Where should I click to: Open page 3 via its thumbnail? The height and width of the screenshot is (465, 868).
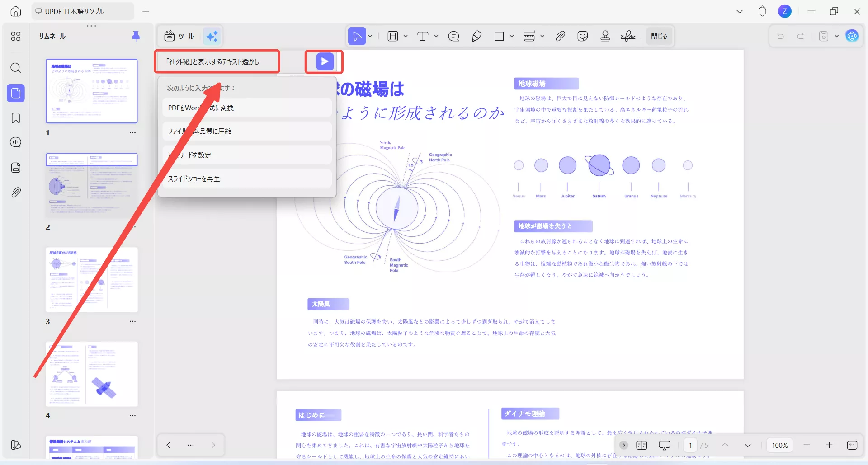tap(91, 280)
